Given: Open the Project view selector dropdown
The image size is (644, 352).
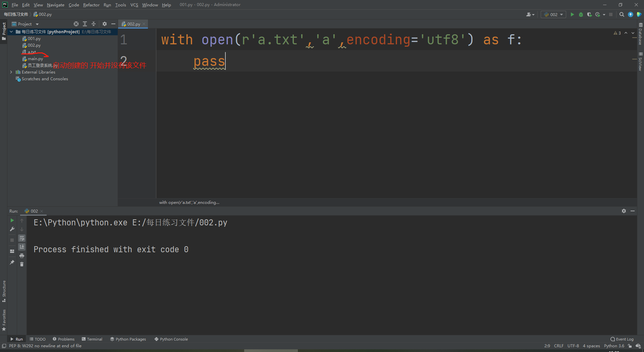Looking at the screenshot, I should 25,24.
